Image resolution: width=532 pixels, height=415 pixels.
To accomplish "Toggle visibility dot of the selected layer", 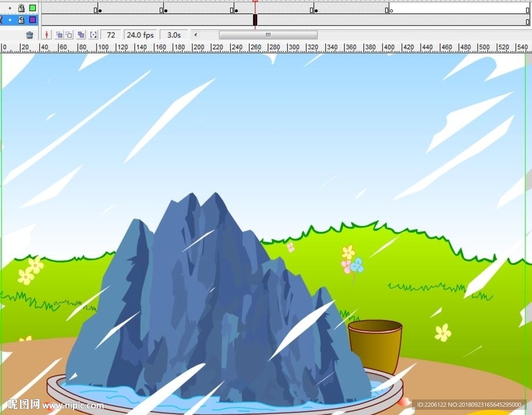I will [x=10, y=20].
